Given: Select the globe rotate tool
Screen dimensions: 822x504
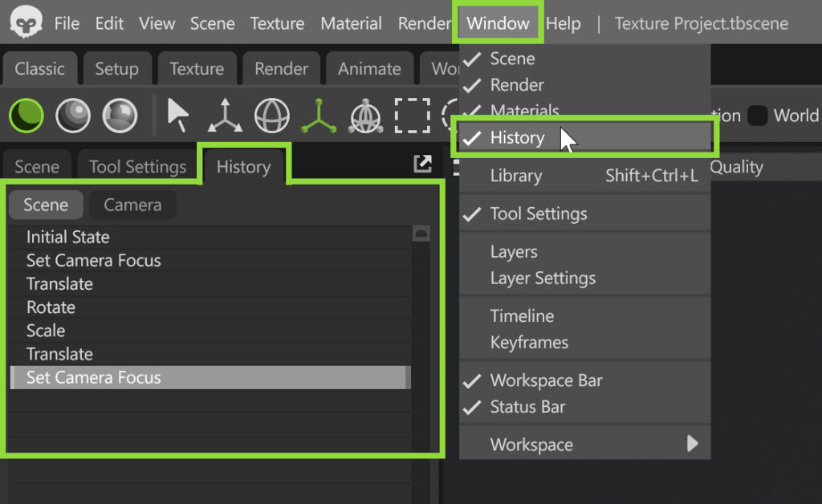Looking at the screenshot, I should pos(272,116).
